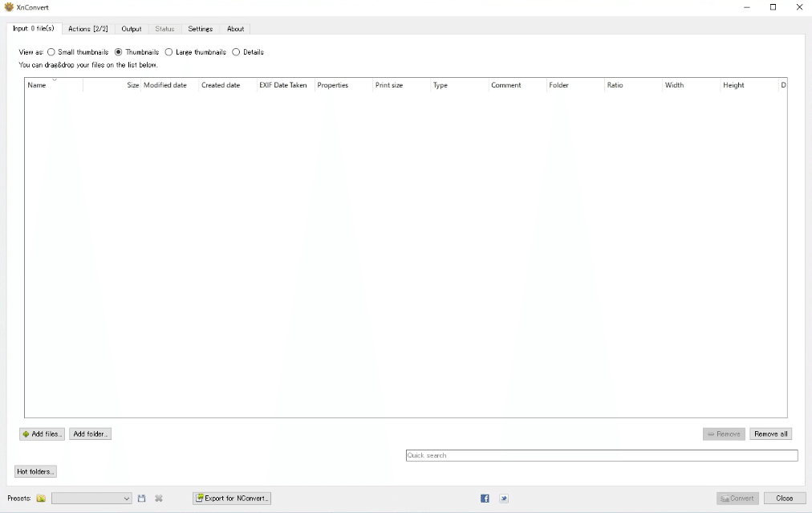Click the Remove all button
The height and width of the screenshot is (513, 812).
770,434
